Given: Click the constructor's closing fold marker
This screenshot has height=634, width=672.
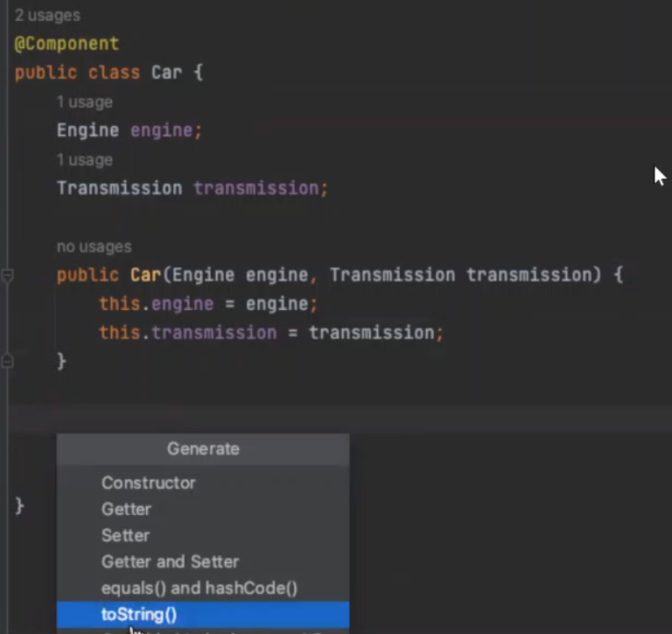Looking at the screenshot, I should tap(8, 360).
